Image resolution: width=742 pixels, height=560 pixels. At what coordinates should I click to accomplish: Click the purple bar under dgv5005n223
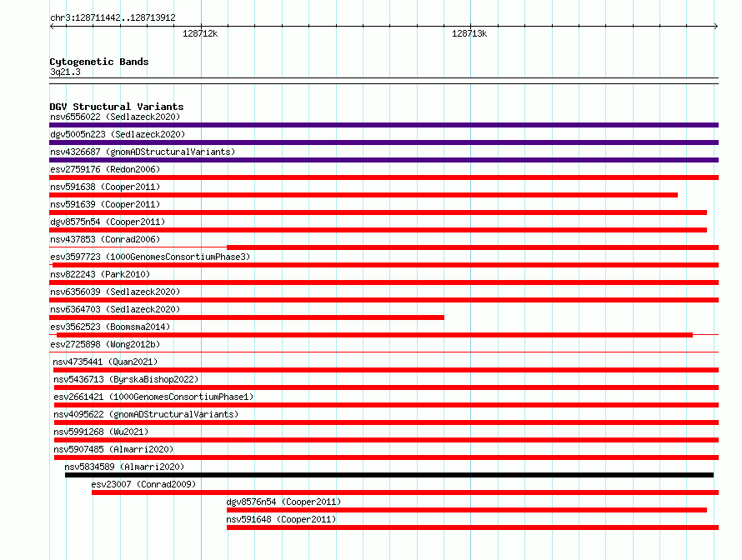pyautogui.click(x=384, y=142)
